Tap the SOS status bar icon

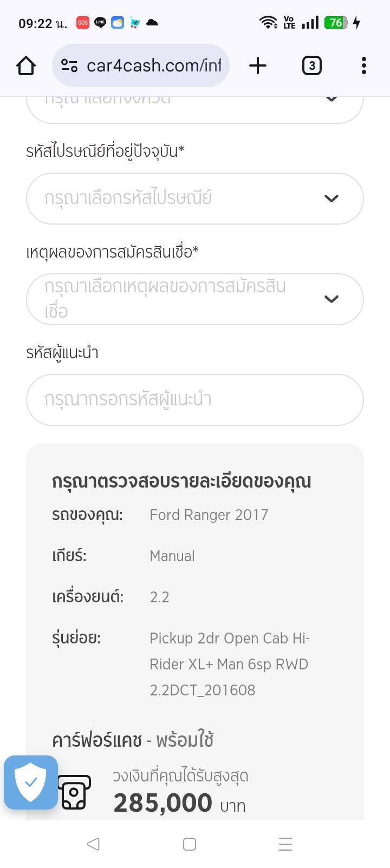pyautogui.click(x=82, y=23)
